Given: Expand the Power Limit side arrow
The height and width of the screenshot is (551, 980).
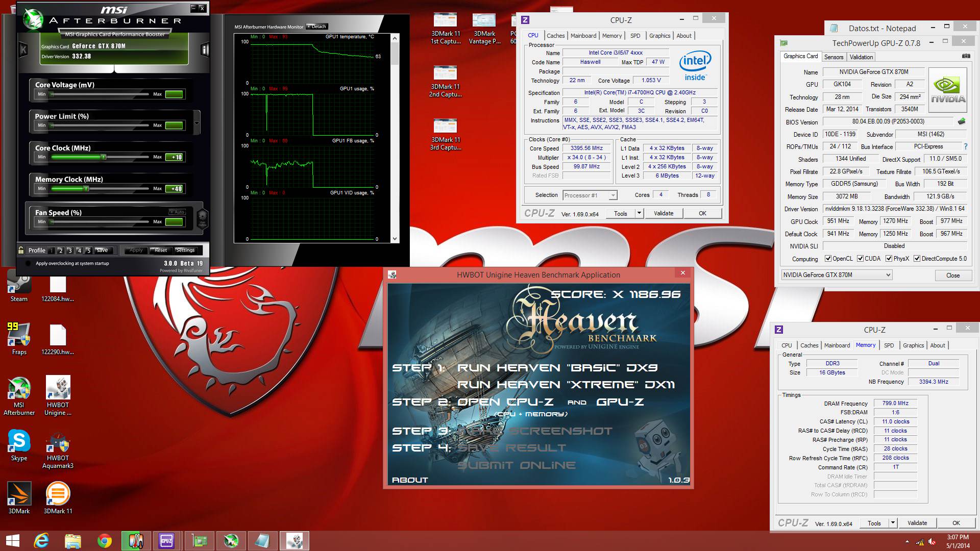Looking at the screenshot, I should click(x=197, y=123).
